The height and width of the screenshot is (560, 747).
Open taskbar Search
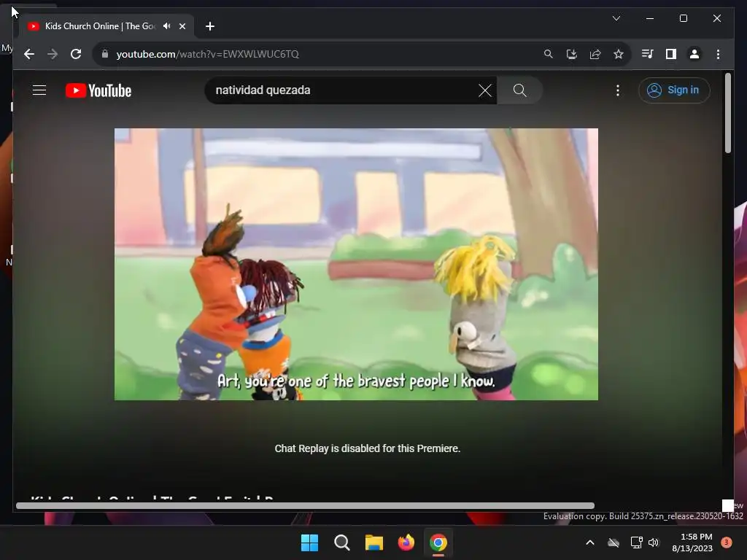click(341, 542)
